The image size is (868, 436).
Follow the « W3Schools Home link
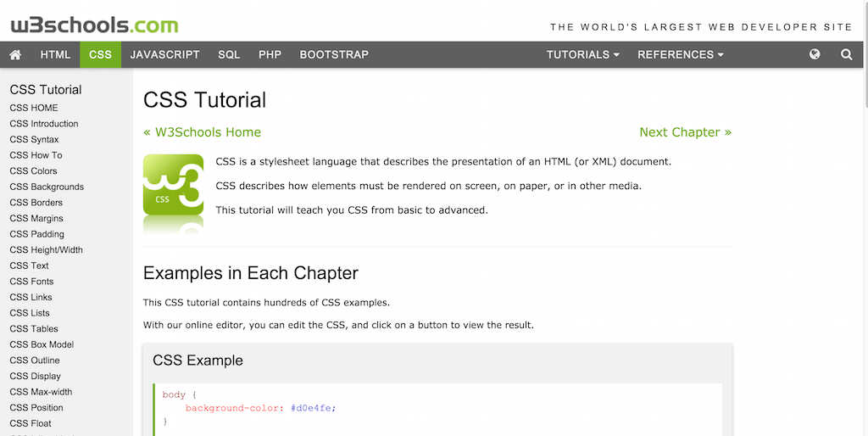202,132
